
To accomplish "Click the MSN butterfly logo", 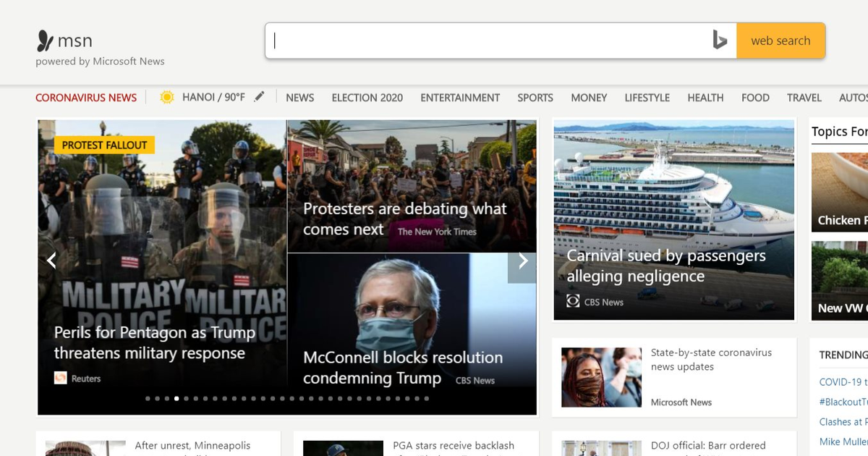I will (46, 41).
